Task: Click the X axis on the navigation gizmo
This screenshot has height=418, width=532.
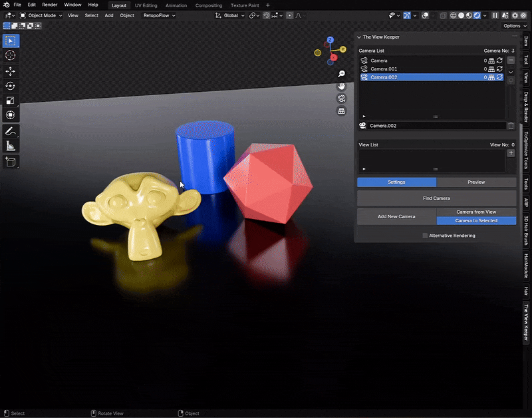Action: [334, 57]
